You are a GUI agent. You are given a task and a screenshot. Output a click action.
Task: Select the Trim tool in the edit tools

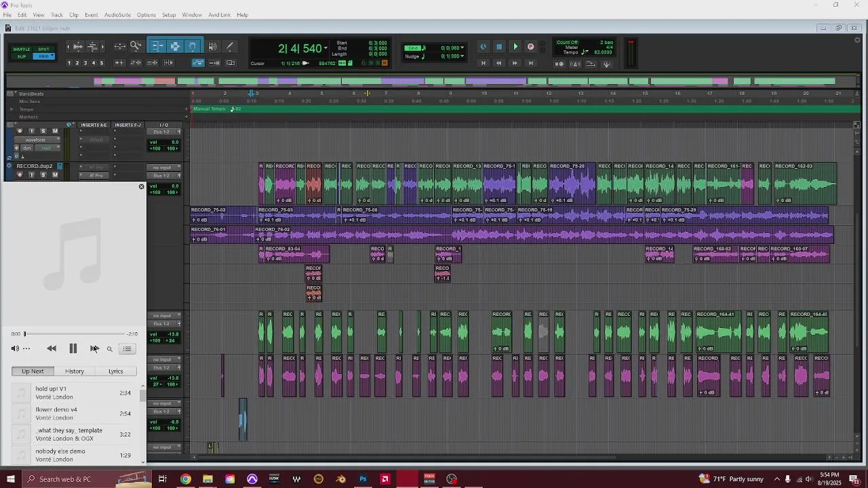pyautogui.click(x=157, y=46)
